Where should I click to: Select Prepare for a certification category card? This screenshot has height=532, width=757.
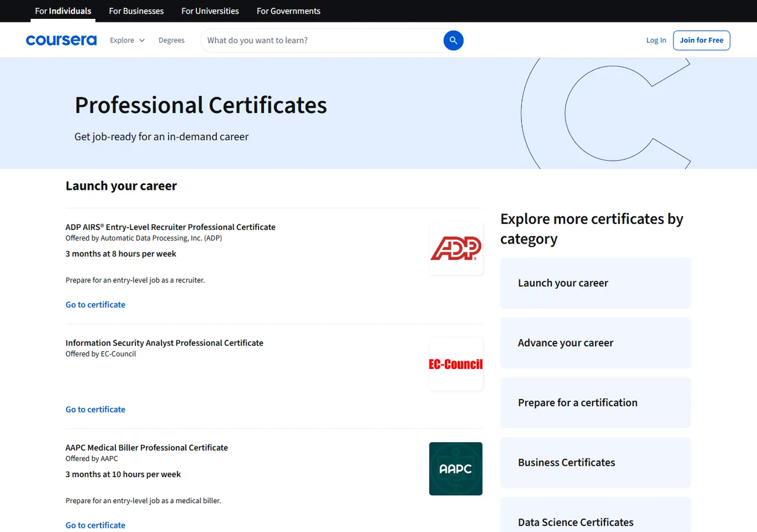(596, 403)
